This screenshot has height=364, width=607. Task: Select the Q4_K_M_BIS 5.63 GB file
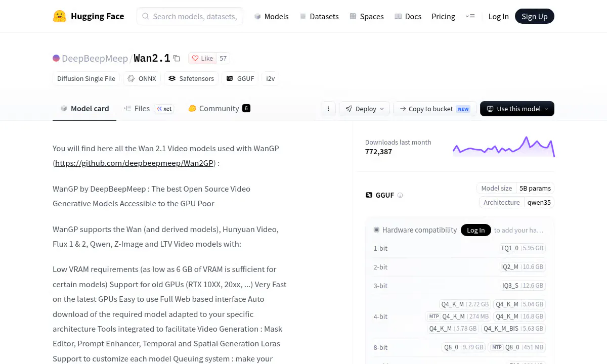(513, 329)
